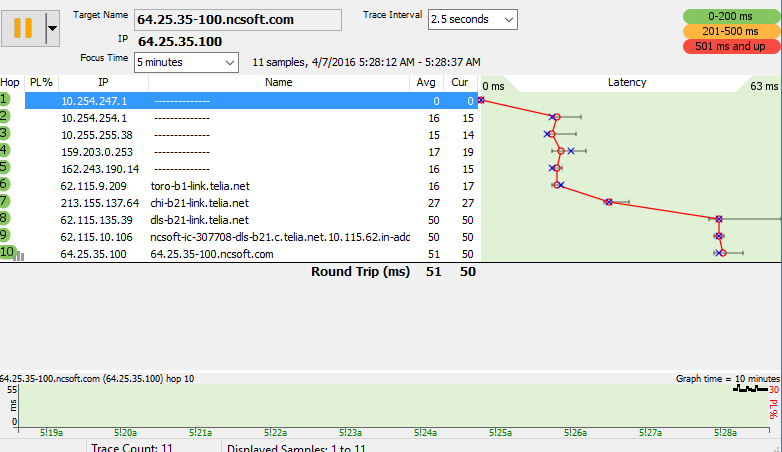Select IP 10.254.254.1

94,118
